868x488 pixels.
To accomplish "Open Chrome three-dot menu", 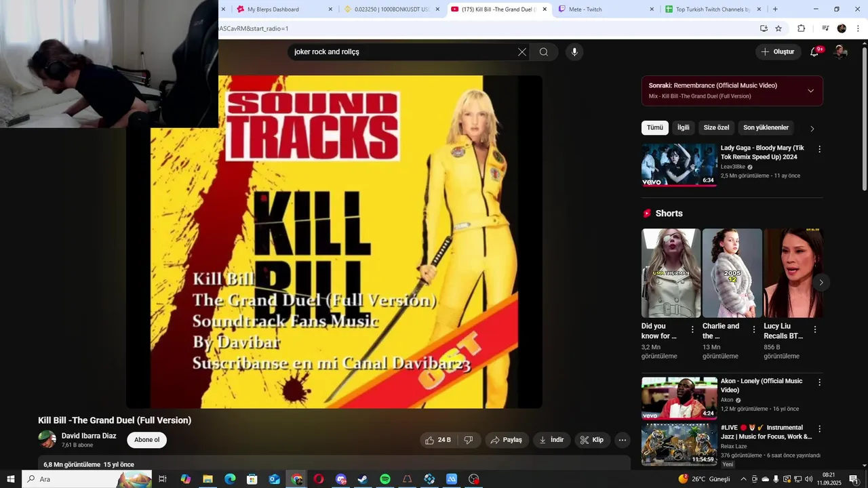I will coord(858,28).
